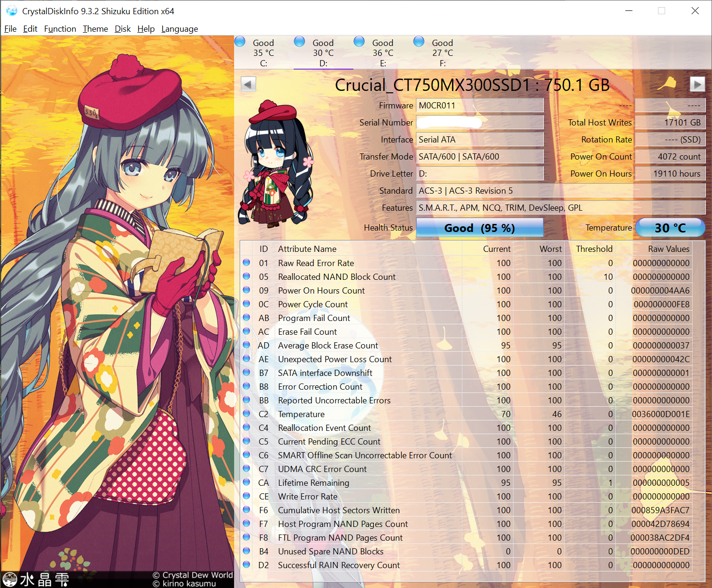Go to the next disk with the right arrow
The image size is (712, 588).
697,84
